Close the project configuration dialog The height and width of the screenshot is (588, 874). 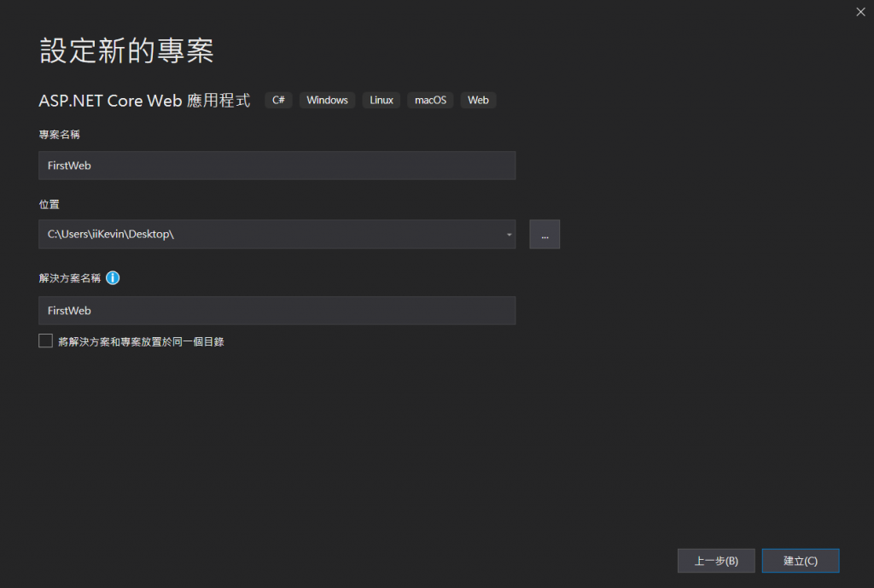click(x=859, y=11)
